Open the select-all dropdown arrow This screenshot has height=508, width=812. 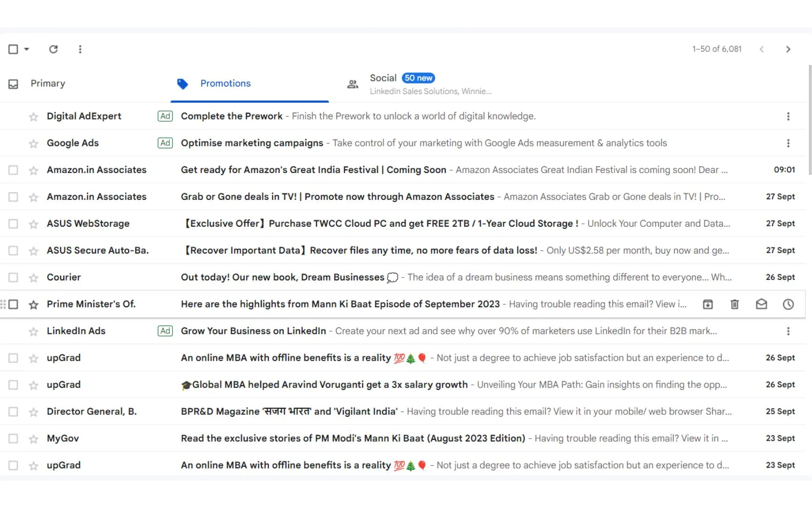click(27, 49)
